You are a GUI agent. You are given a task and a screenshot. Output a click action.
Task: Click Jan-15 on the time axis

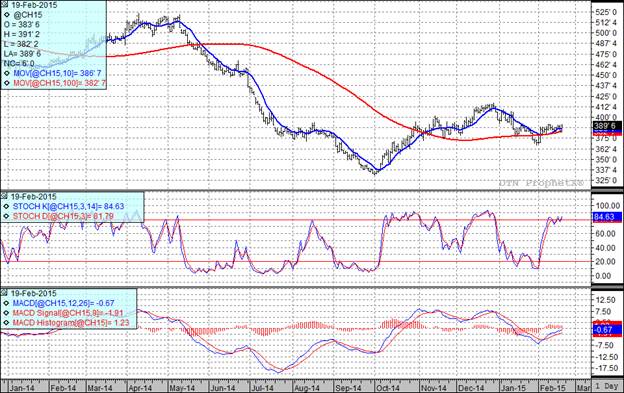point(513,388)
